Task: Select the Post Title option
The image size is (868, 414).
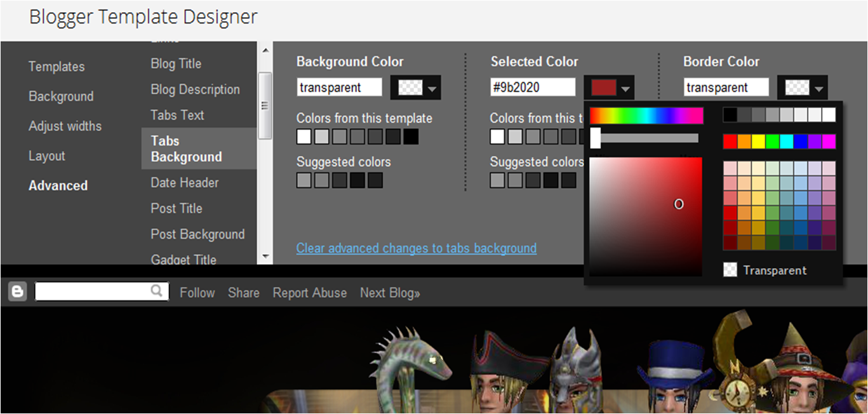Action: click(x=177, y=208)
